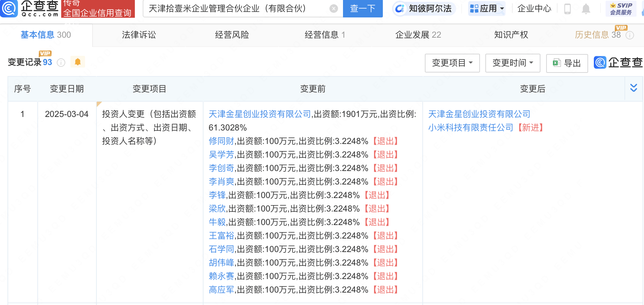Open notifications bell in the header

click(x=586, y=9)
